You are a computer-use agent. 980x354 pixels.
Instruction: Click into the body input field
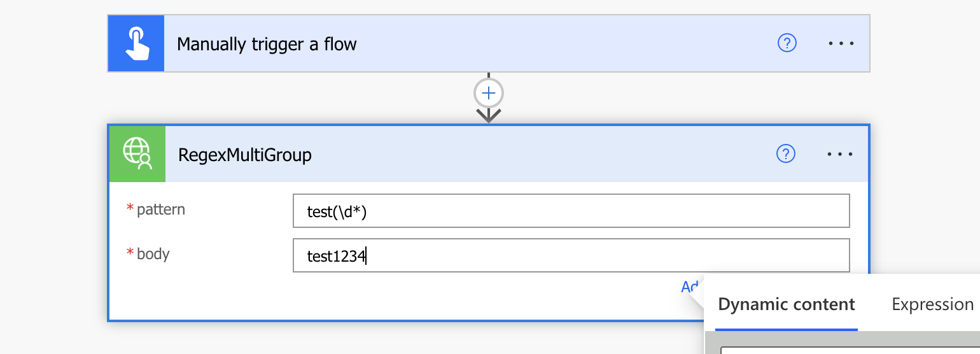(x=571, y=255)
